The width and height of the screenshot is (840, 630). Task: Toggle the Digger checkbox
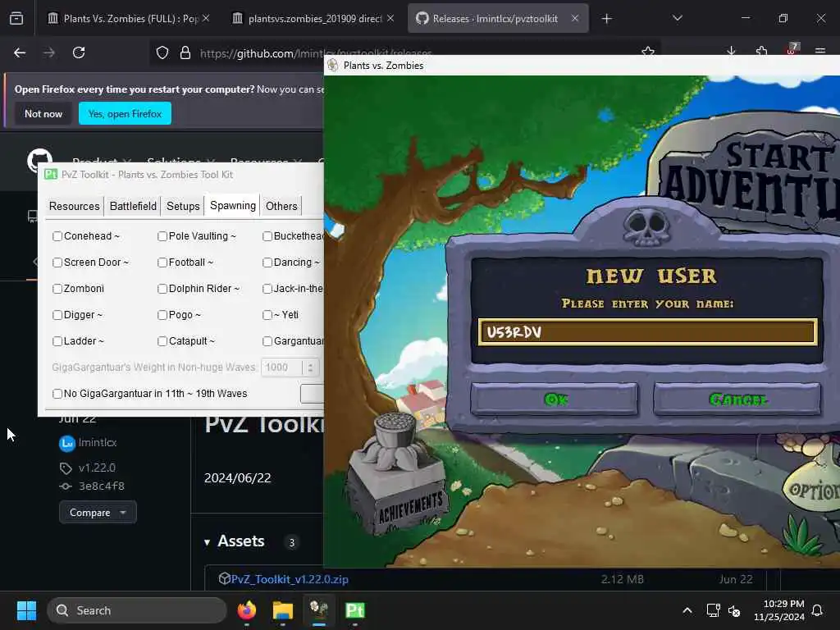(x=57, y=315)
